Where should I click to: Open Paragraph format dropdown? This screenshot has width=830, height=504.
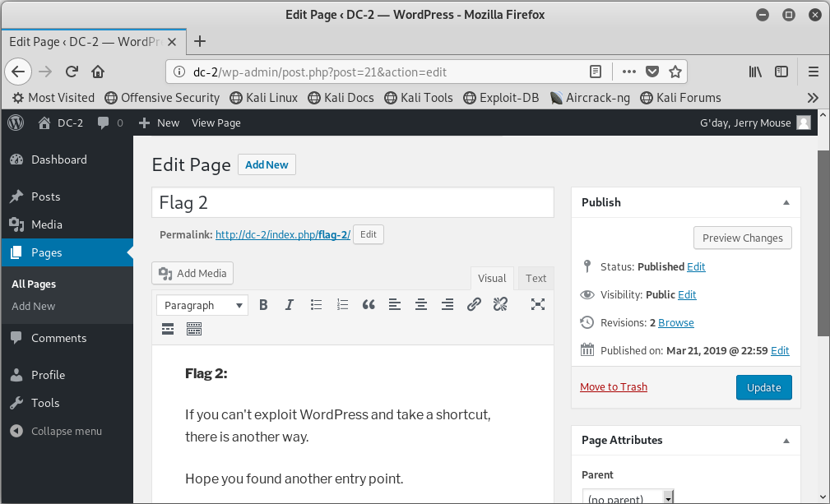pyautogui.click(x=202, y=305)
